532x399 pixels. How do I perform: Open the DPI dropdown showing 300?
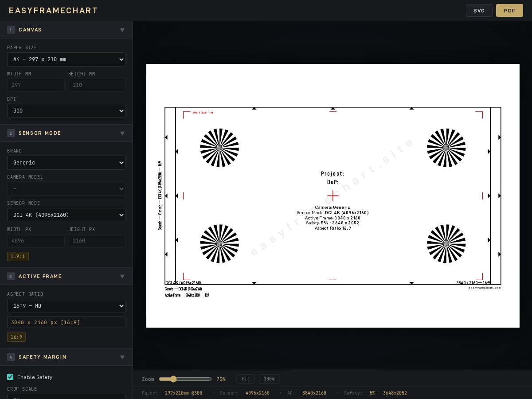pyautogui.click(x=66, y=111)
